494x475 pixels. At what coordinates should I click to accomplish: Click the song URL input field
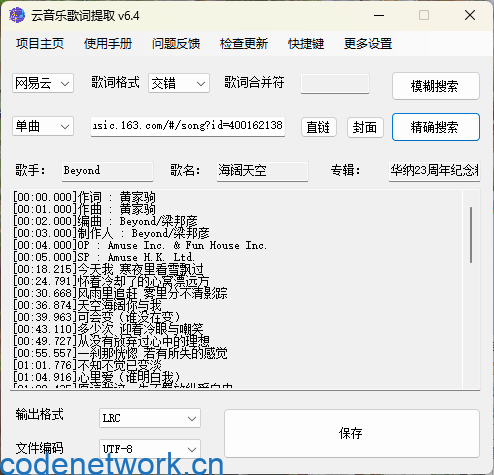pyautogui.click(x=188, y=126)
